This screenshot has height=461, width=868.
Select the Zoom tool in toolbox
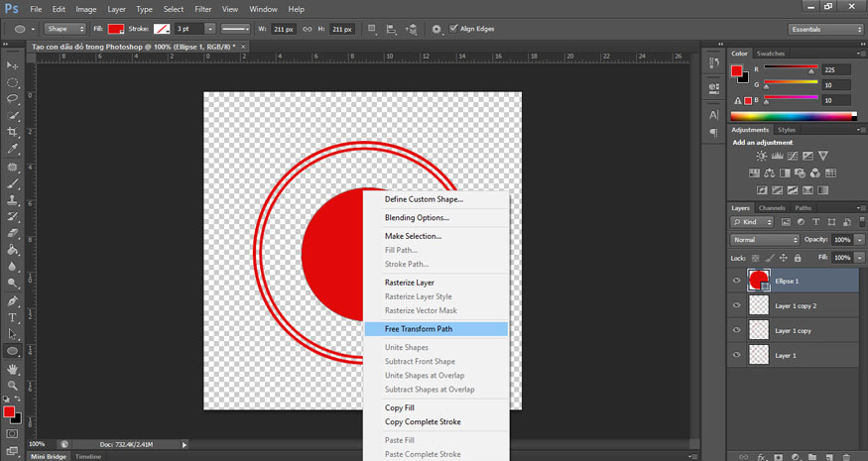(x=12, y=386)
